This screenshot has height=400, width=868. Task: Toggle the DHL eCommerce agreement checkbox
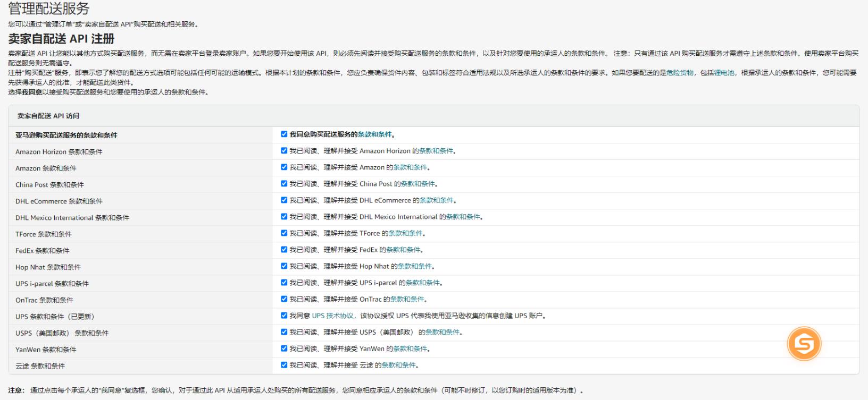284,200
